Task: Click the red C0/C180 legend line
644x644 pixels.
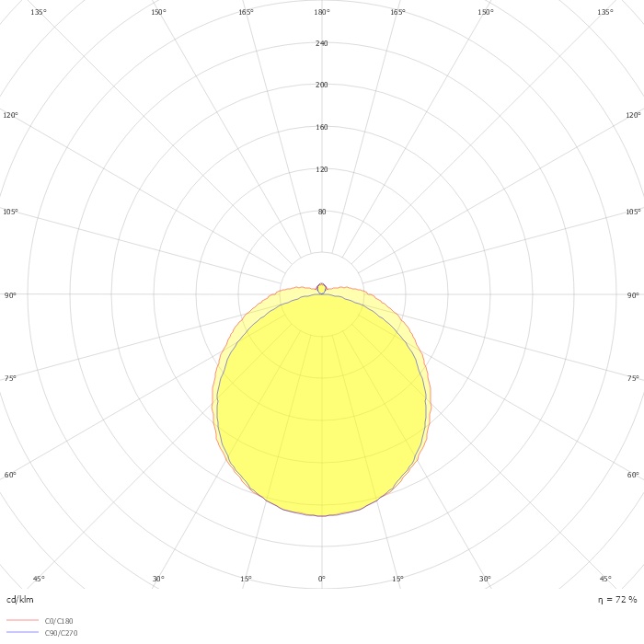Action: (x=23, y=620)
